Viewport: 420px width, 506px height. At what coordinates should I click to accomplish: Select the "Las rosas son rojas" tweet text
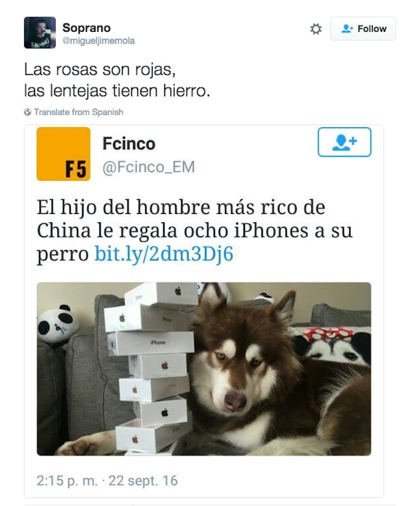[100, 70]
